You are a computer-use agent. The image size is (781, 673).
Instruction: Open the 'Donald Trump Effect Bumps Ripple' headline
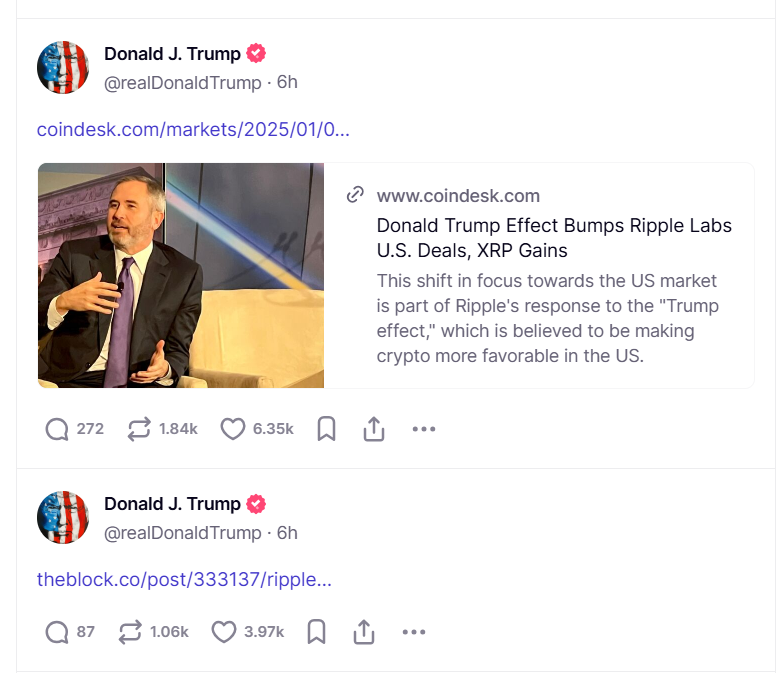click(x=554, y=237)
